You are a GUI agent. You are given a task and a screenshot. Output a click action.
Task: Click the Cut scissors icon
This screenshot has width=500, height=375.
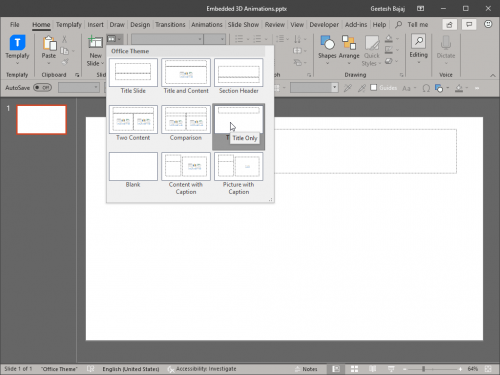tap(64, 39)
